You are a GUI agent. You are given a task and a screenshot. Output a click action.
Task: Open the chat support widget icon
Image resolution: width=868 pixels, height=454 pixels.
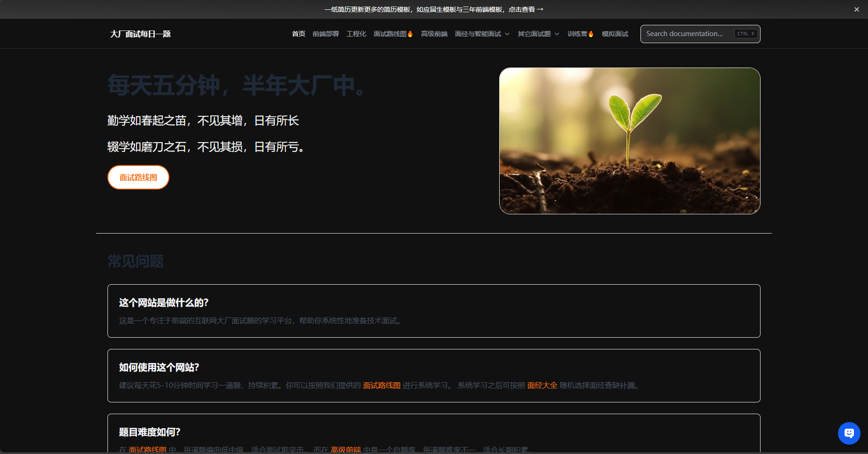point(849,433)
